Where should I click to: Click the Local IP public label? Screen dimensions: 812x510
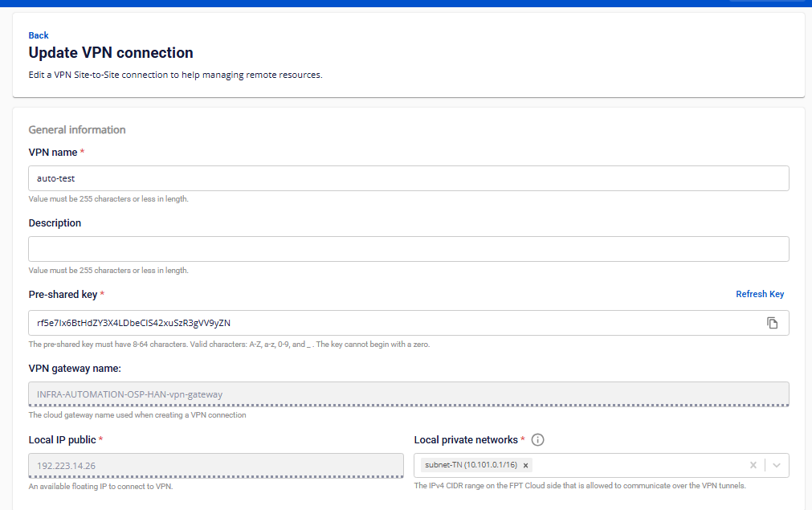[62, 440]
